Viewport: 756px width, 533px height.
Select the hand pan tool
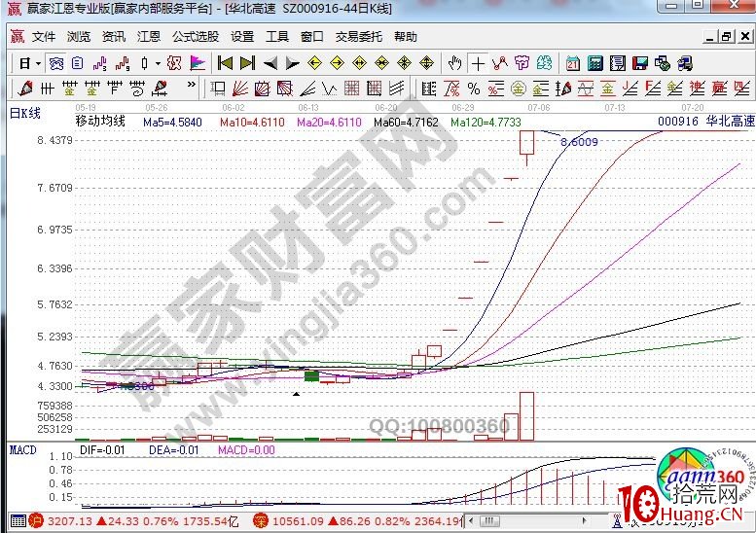tap(454, 63)
